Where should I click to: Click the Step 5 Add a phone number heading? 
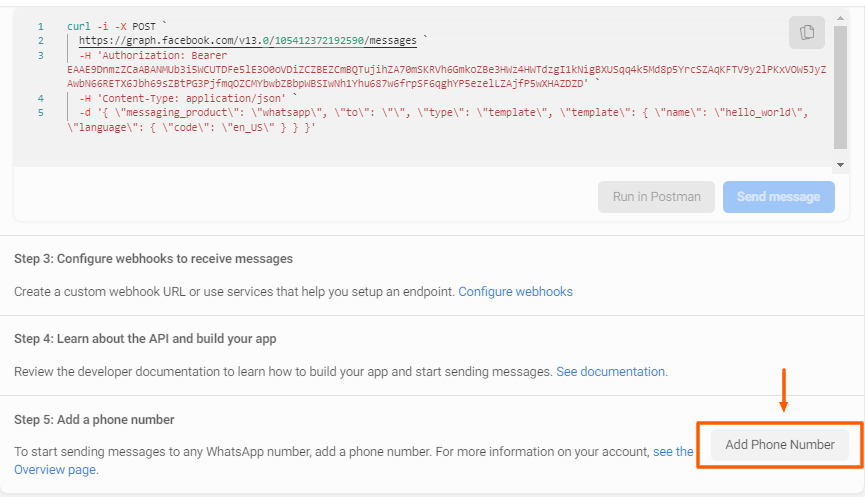tap(94, 420)
